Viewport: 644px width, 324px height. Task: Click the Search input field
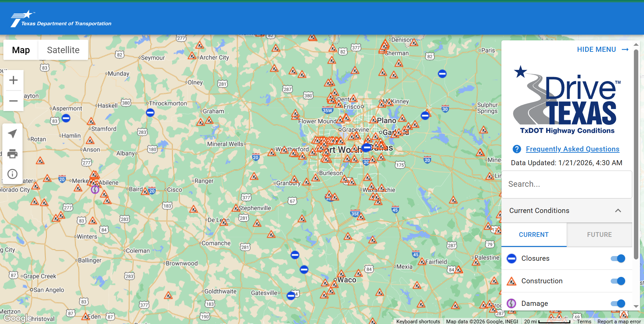click(x=567, y=184)
